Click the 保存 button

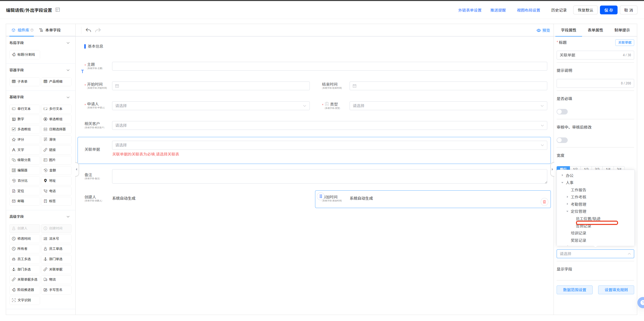[608, 10]
